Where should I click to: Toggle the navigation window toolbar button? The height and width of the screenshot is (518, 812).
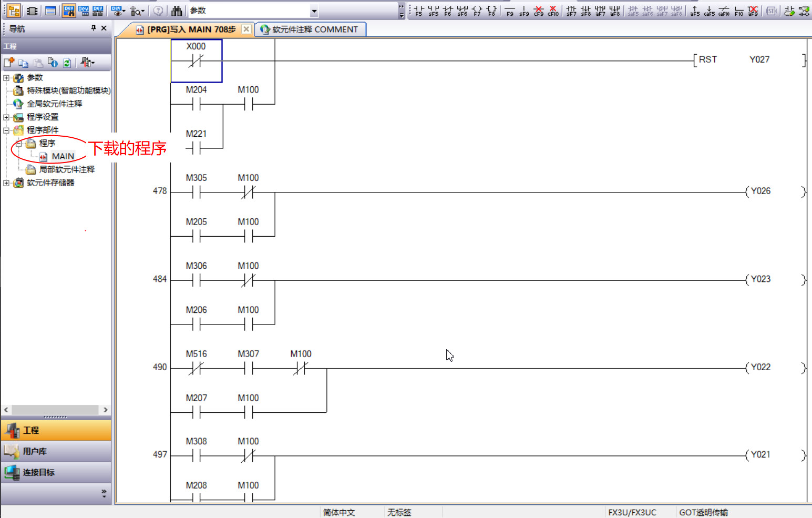tap(14, 11)
